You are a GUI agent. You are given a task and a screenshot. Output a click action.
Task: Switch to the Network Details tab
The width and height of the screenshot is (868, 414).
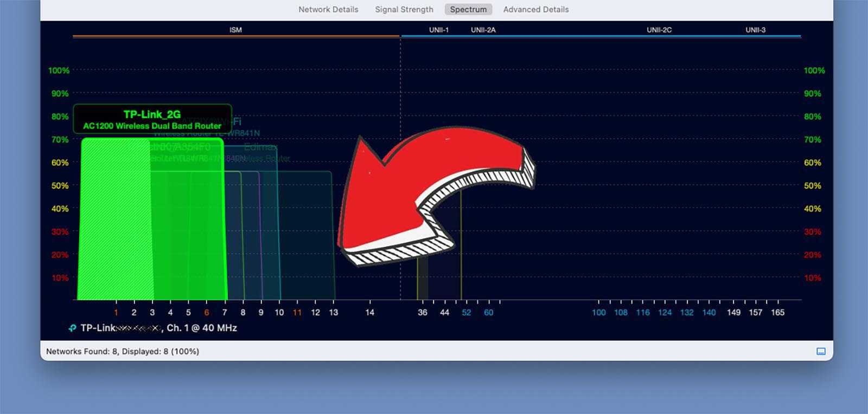click(328, 9)
